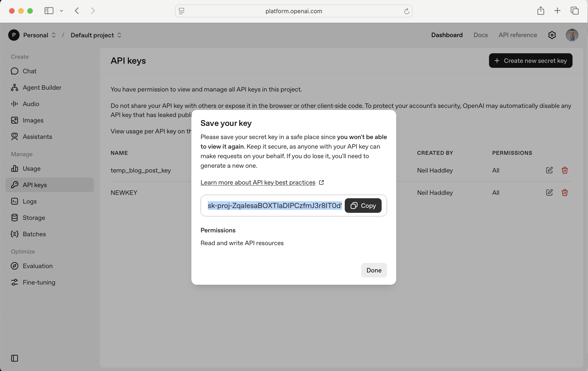Expand the Personal organization switcher
The height and width of the screenshot is (371, 588).
[39, 35]
